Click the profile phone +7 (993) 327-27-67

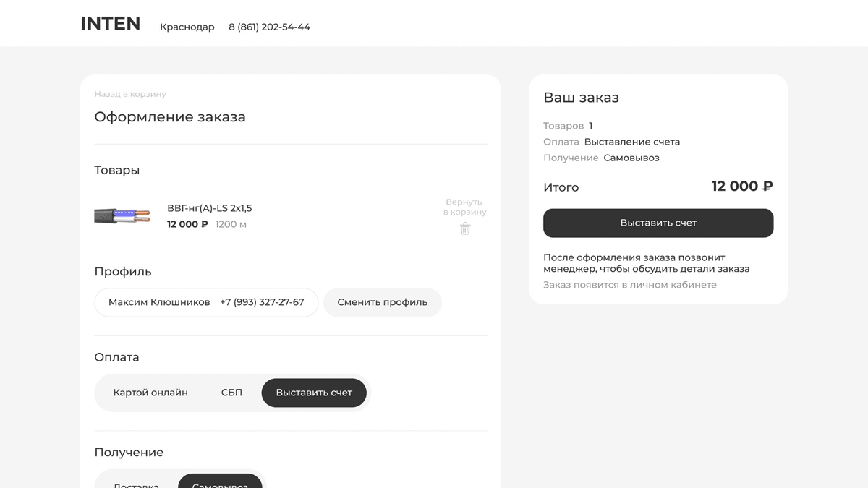(x=262, y=302)
